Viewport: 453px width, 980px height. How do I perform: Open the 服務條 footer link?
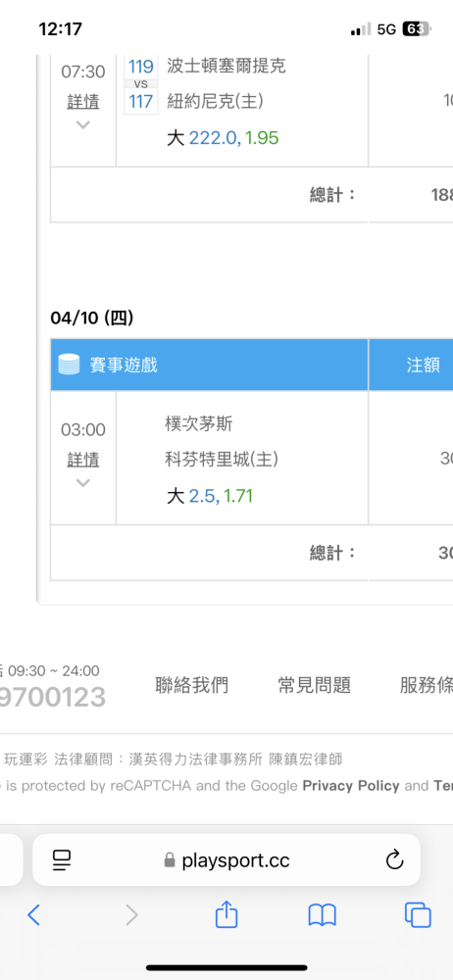click(427, 685)
